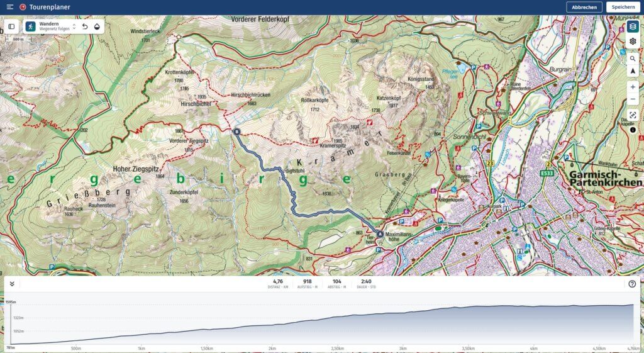Screen dimensions: 644x353
Task: Show map info attribution
Action: [633, 130]
